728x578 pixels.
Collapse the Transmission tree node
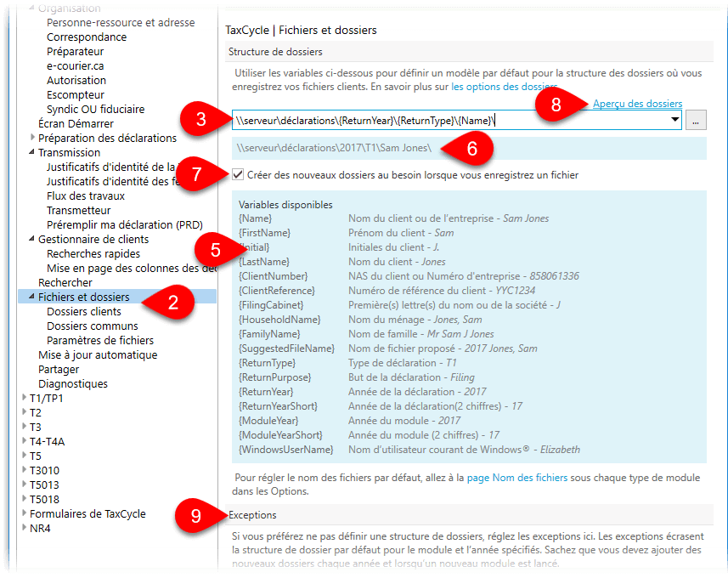point(31,152)
